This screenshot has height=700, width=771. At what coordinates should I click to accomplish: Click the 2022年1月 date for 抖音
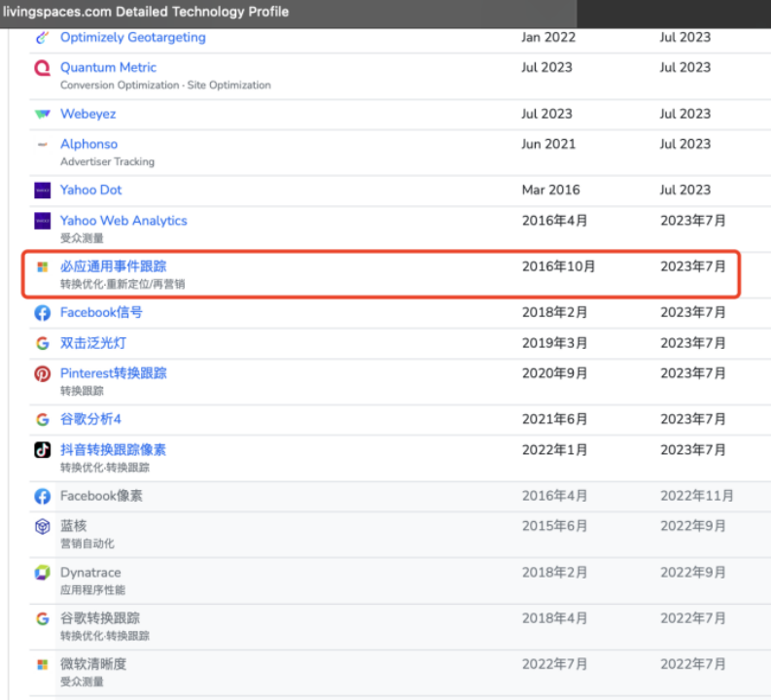click(554, 449)
